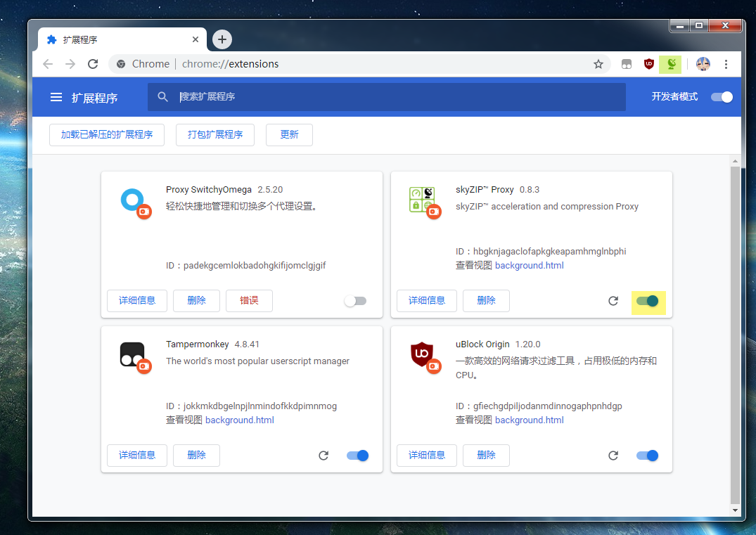The height and width of the screenshot is (535, 756).
Task: Open the extensions hamburger menu
Action: click(x=56, y=97)
